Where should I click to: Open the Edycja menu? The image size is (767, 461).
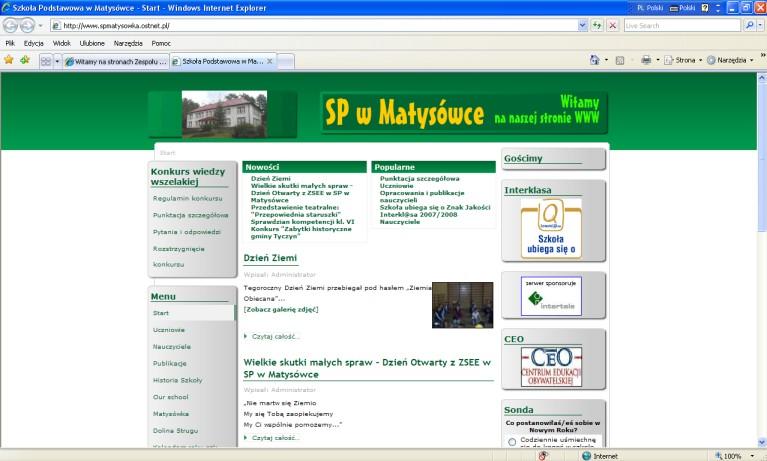34,43
